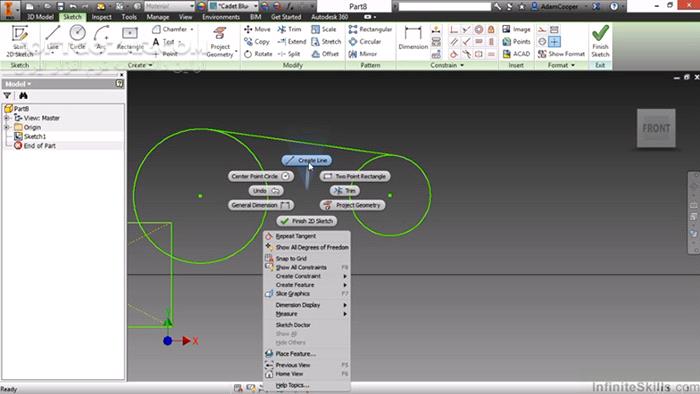Click Points import tool
Image resolution: width=700 pixels, height=394 pixels.
516,41
